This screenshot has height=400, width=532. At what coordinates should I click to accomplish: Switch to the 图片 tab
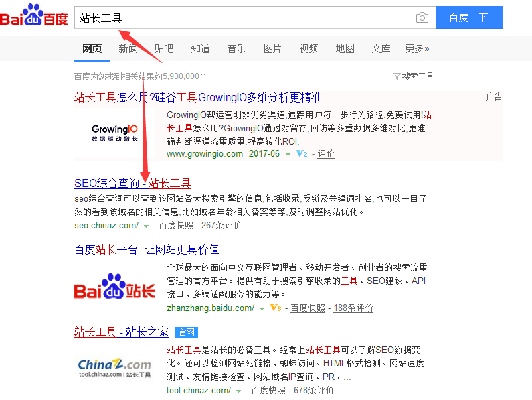(272, 49)
